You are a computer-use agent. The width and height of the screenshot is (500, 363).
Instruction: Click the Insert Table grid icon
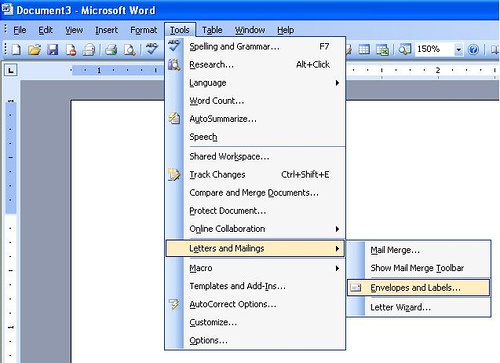point(364,50)
